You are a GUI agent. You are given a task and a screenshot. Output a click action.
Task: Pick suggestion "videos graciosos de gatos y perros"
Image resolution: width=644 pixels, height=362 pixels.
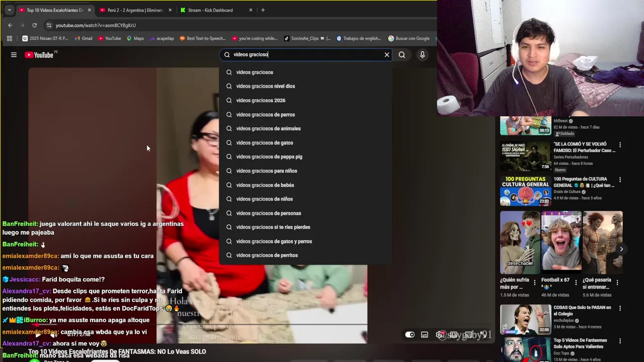pyautogui.click(x=305, y=241)
